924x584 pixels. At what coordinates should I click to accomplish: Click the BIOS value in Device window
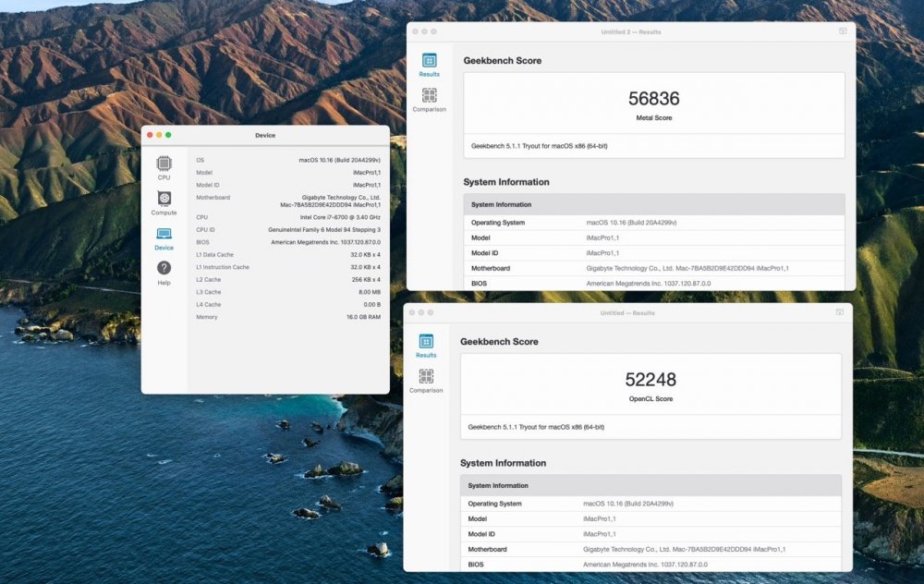[x=326, y=242]
